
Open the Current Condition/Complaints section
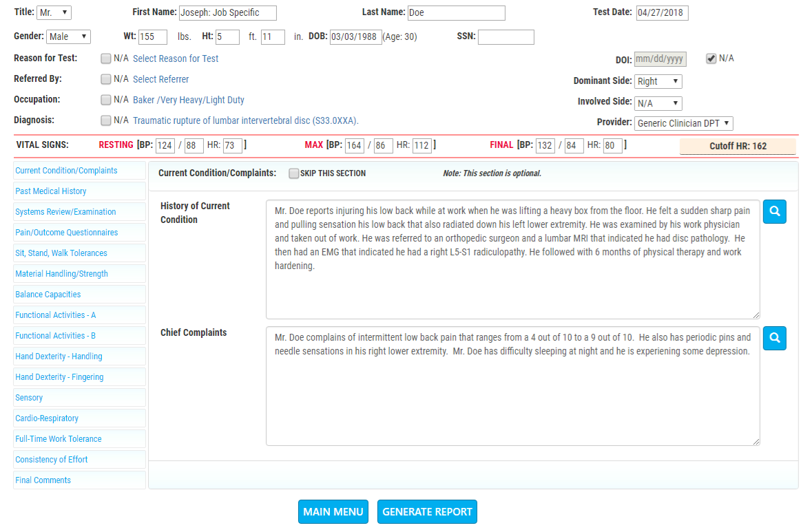coord(79,170)
